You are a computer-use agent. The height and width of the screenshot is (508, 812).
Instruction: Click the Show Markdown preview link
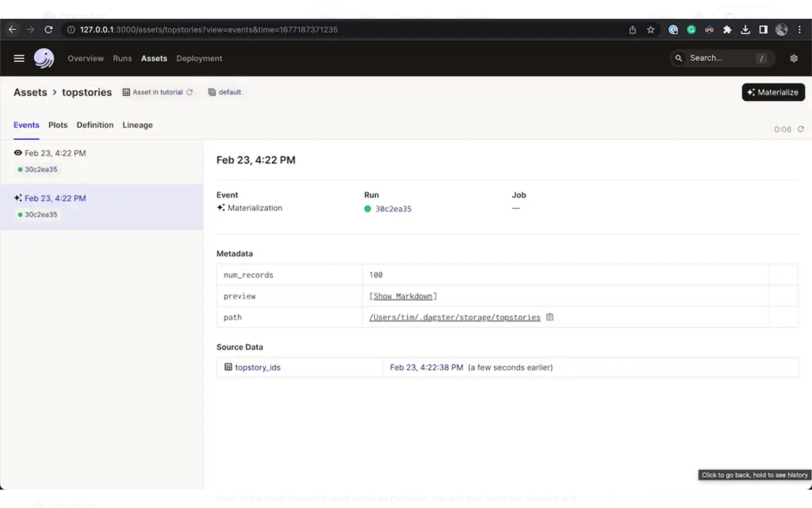click(x=403, y=296)
